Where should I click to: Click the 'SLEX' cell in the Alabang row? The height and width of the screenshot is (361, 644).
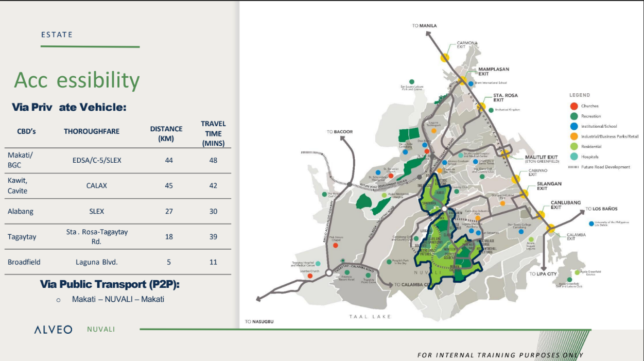coord(97,211)
